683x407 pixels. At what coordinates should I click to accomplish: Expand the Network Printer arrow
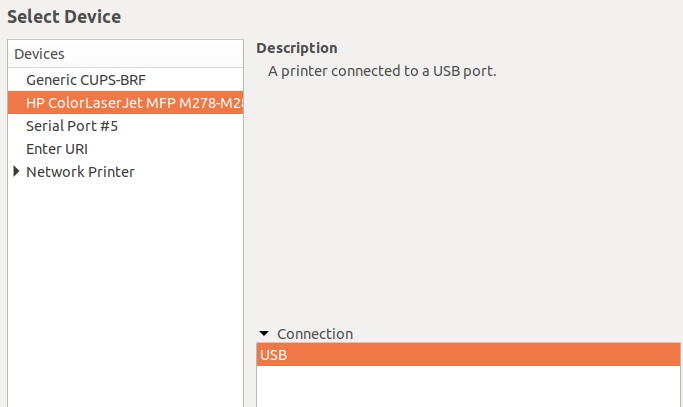(16, 172)
